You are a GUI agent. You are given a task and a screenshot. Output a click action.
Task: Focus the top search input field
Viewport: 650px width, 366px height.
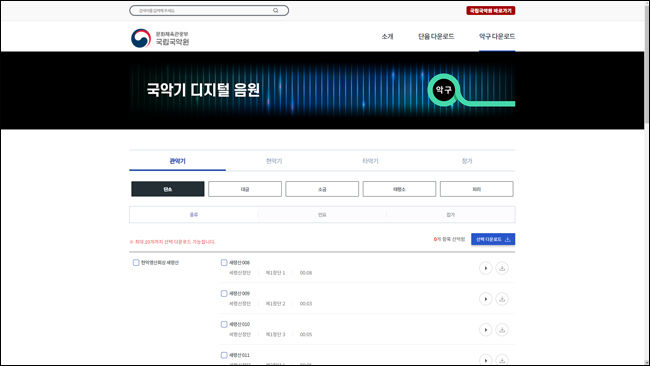[x=209, y=10]
